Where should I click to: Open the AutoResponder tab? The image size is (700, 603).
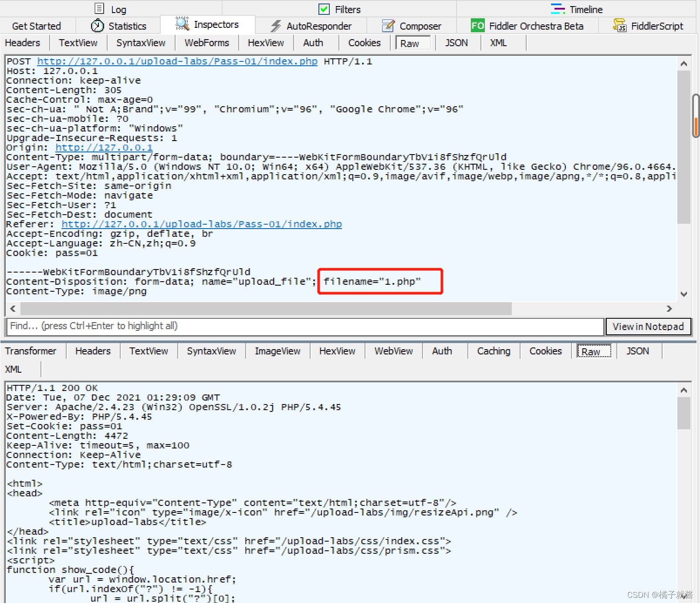click(x=311, y=26)
